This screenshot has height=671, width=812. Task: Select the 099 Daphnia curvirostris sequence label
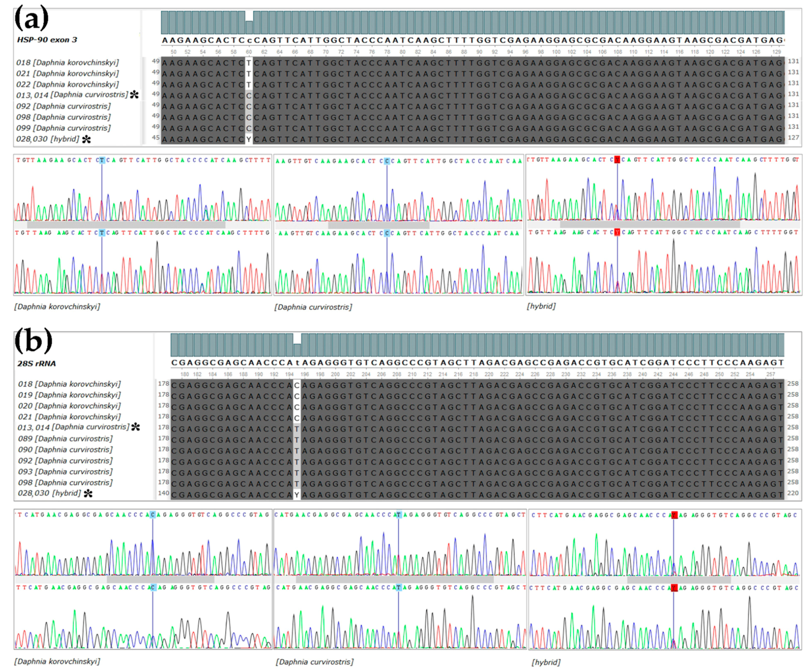click(63, 128)
